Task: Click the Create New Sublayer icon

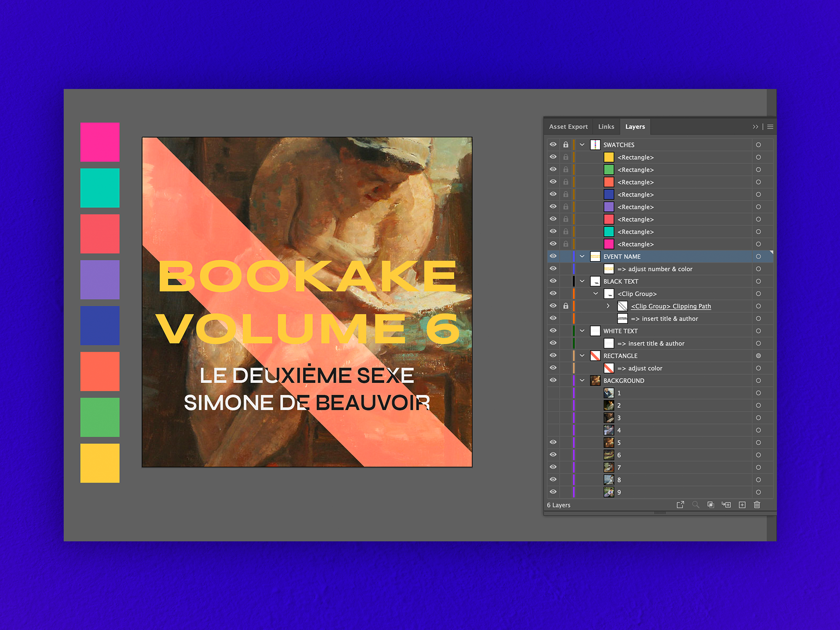Action: [x=726, y=505]
